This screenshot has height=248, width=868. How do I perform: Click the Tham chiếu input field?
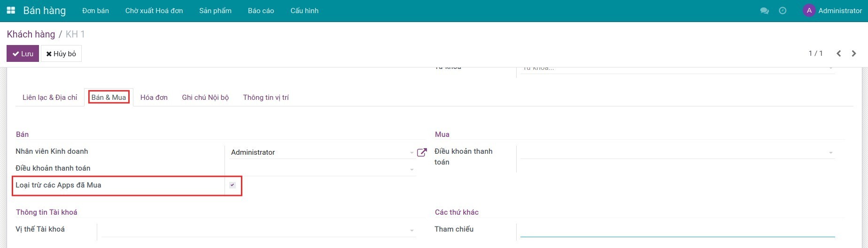(x=677, y=230)
